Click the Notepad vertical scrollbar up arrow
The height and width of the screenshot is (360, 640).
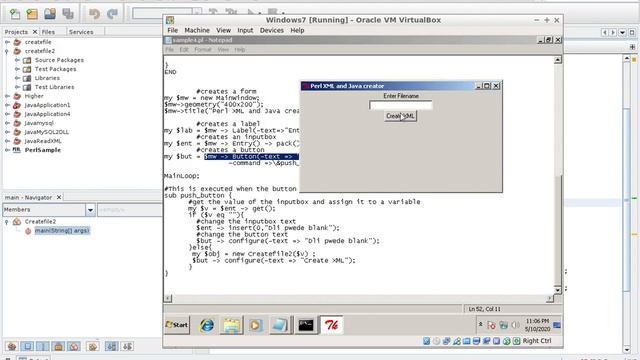pos(558,60)
